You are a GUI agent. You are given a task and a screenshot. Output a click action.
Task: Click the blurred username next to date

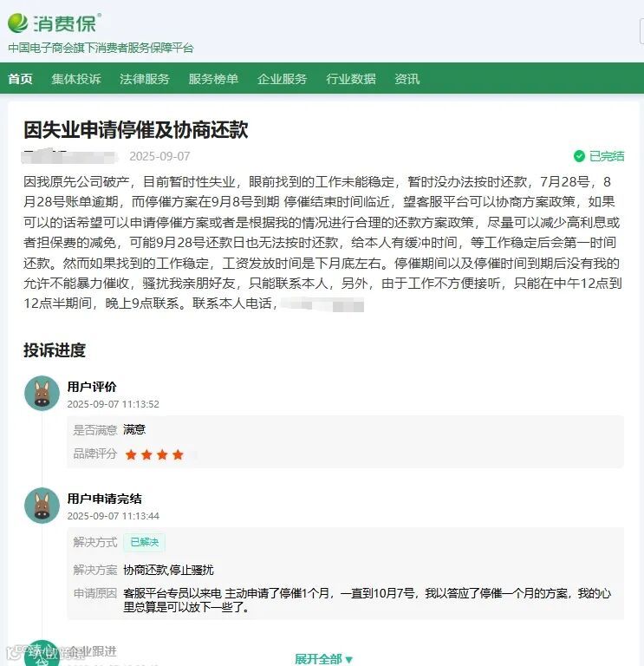tap(69, 156)
